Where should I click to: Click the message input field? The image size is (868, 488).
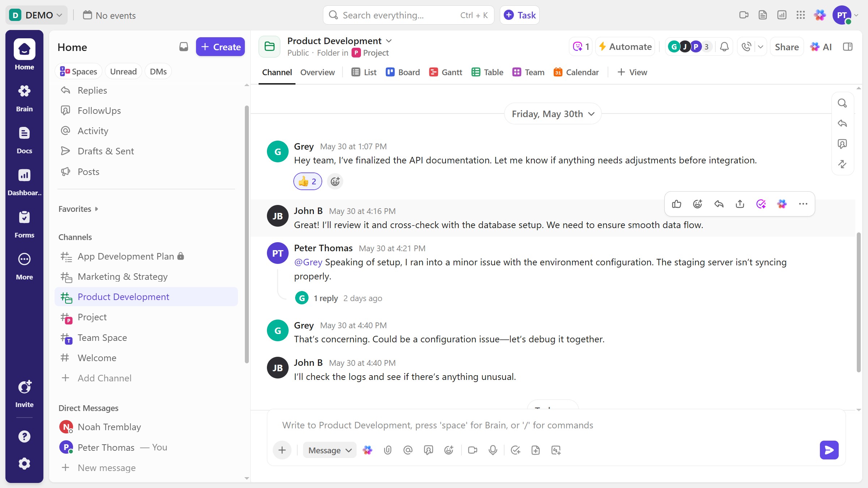coord(556,425)
